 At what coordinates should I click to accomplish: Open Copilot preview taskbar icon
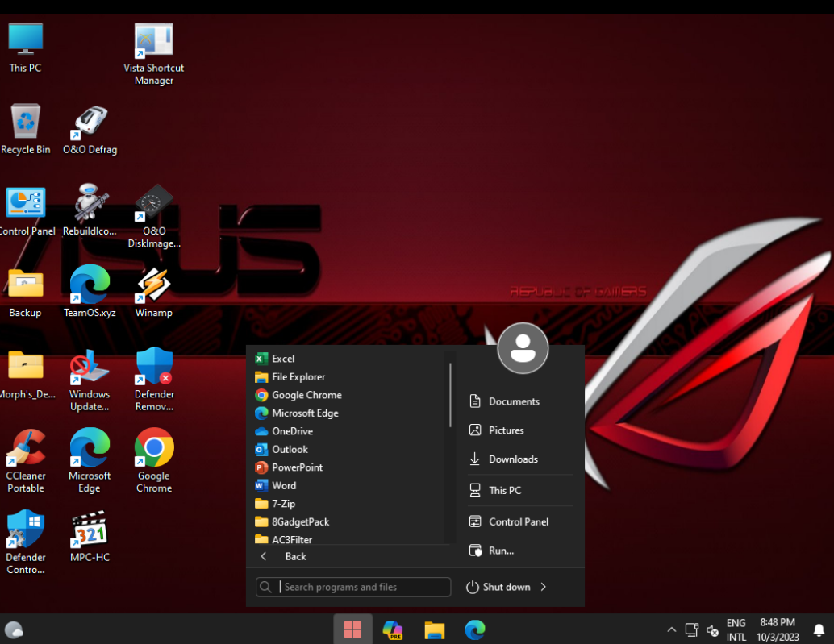393,629
